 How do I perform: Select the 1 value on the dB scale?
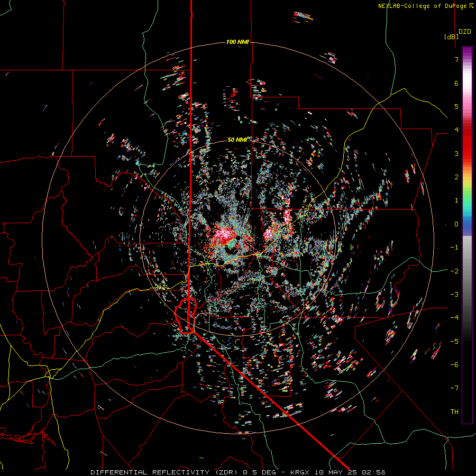[x=456, y=200]
